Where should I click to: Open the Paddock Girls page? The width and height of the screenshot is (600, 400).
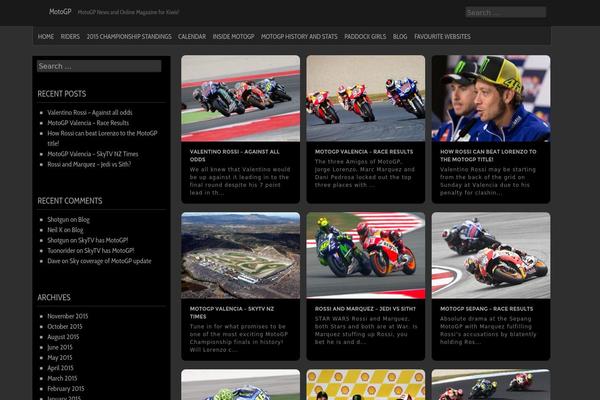point(365,37)
